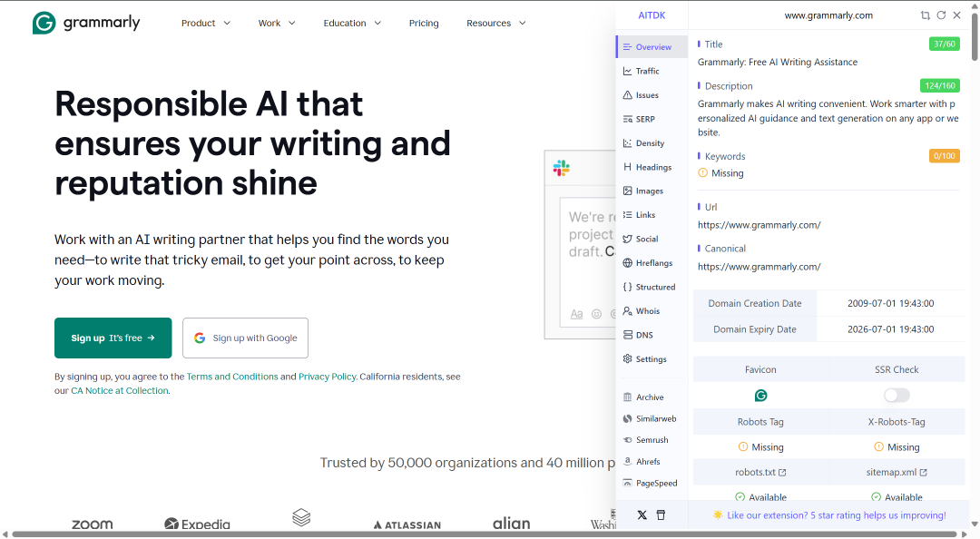The height and width of the screenshot is (539, 980).
Task: Toggle the SSR Check switch
Action: [x=897, y=396]
